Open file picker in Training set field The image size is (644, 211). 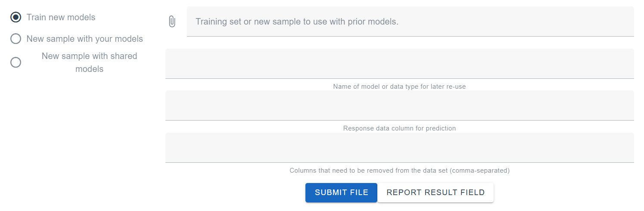coord(411,22)
